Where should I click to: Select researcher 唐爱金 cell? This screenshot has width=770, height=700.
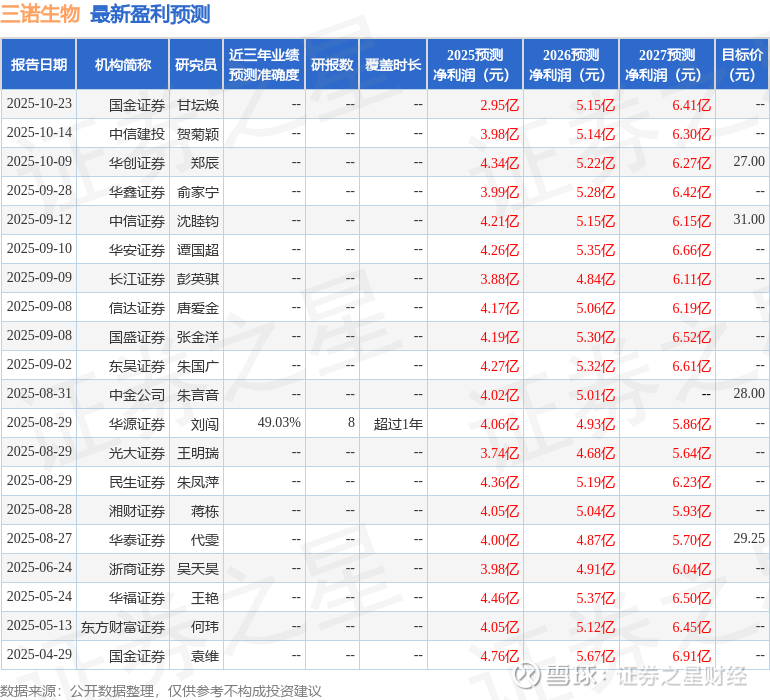point(198,308)
